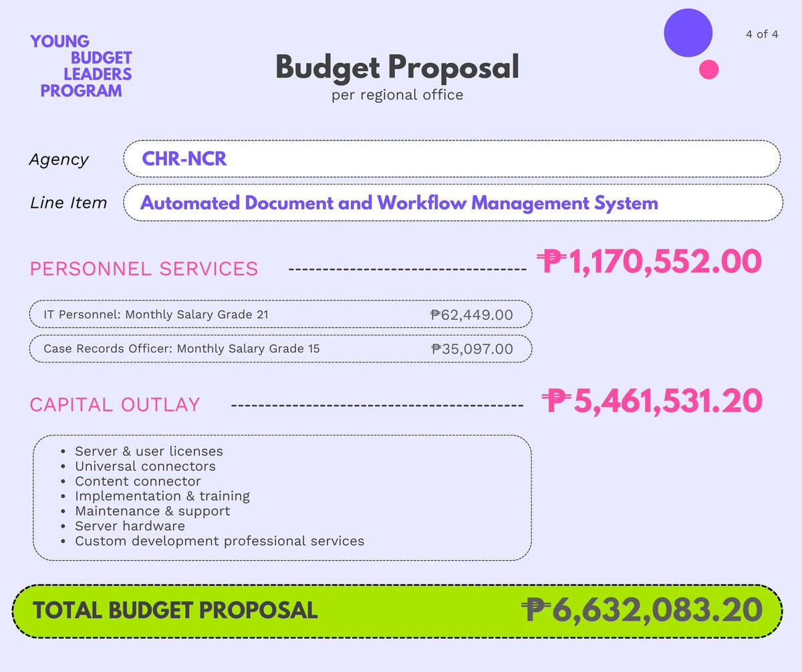Click the "Line Item" label

pos(68,203)
